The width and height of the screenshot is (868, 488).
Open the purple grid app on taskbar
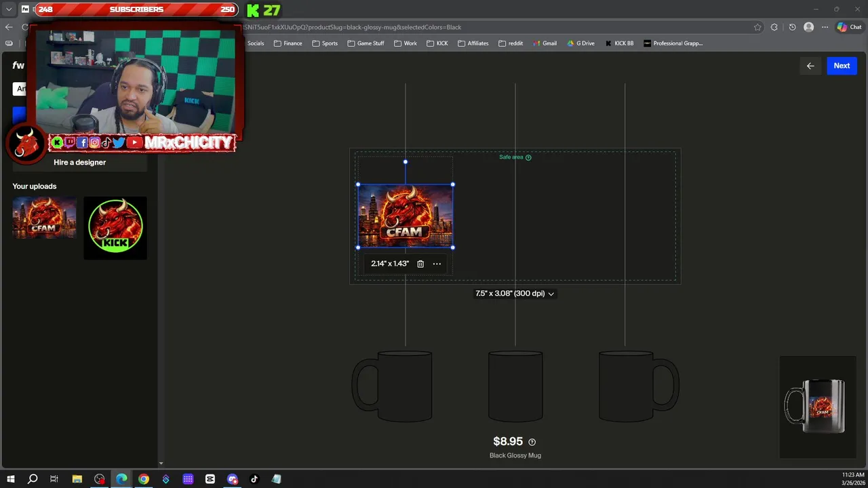tap(188, 479)
